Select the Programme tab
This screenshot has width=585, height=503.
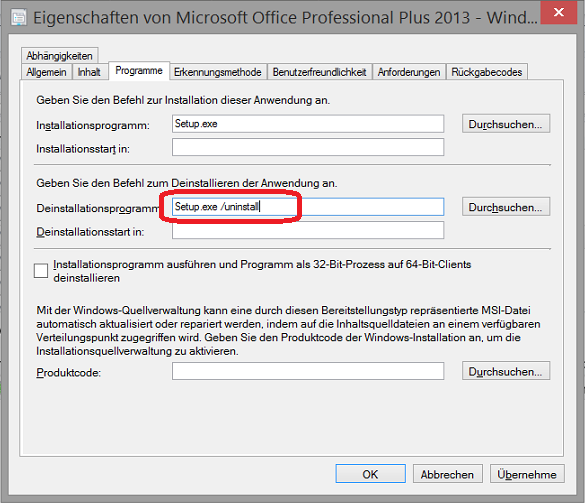coord(139,71)
